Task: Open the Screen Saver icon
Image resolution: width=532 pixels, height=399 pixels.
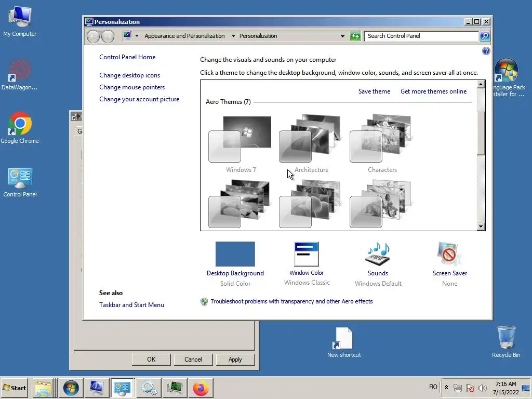Action: point(449,254)
